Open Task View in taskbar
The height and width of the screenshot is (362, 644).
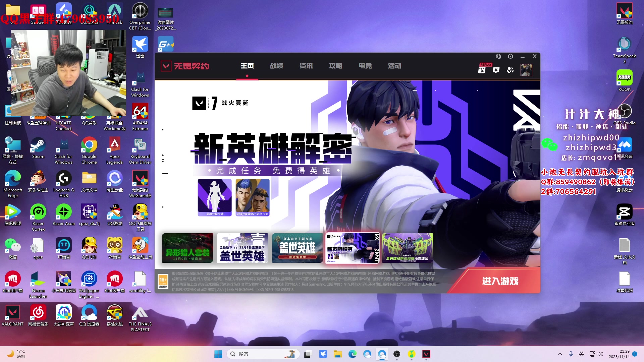308,354
